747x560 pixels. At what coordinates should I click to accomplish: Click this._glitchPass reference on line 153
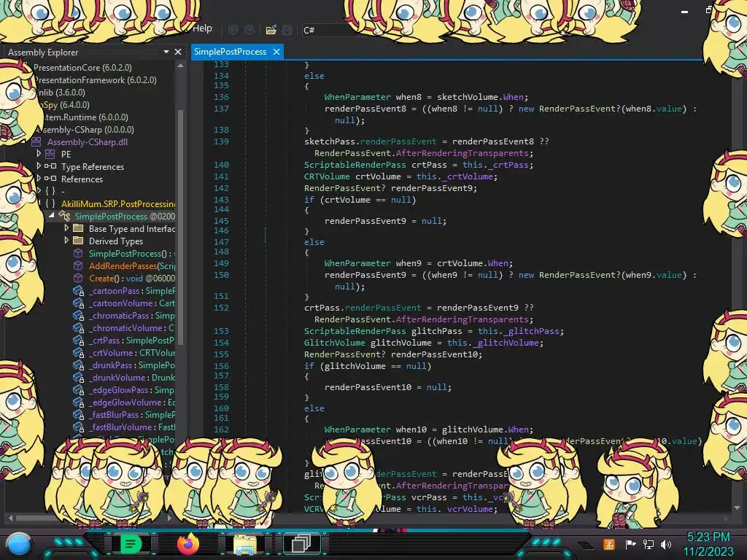(x=519, y=331)
